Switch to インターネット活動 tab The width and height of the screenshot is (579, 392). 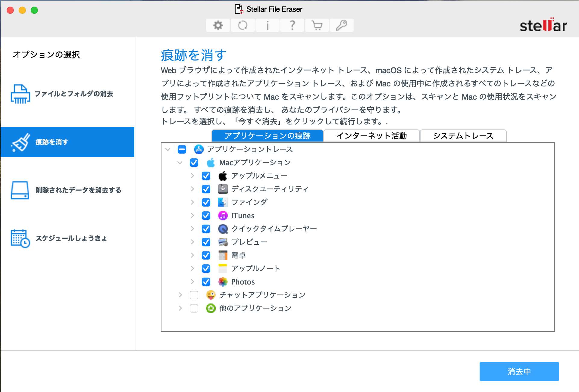372,136
